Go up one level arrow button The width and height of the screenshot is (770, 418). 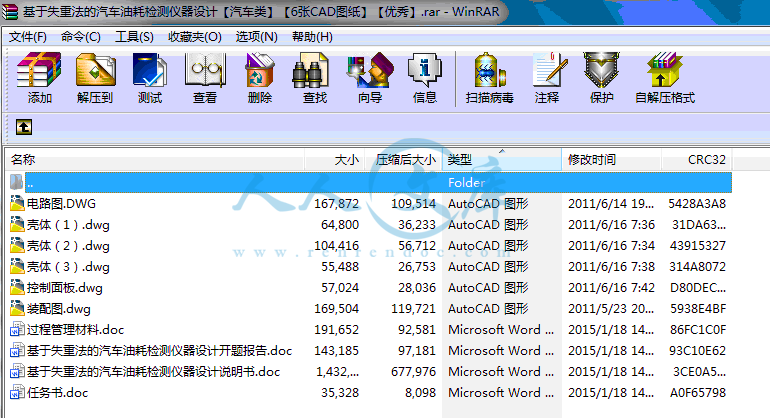(x=24, y=127)
